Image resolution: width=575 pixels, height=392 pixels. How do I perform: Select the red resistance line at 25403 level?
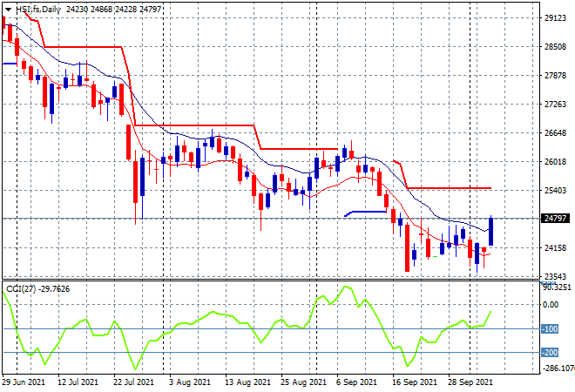tap(450, 188)
